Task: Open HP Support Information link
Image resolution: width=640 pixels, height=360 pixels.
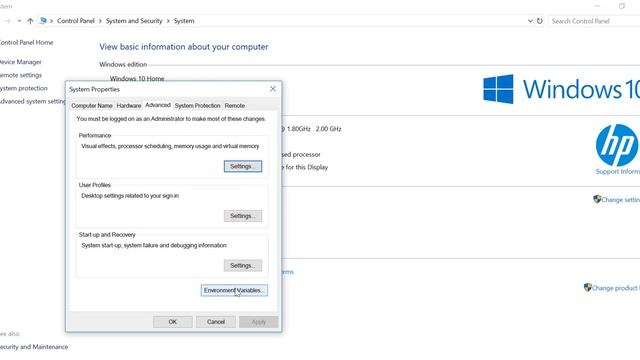Action: click(618, 171)
